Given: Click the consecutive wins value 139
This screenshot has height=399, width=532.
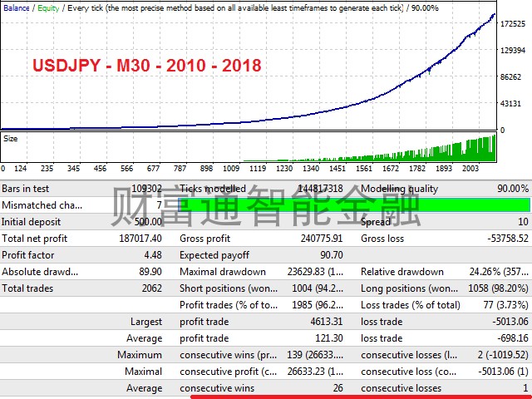Looking at the screenshot, I should pos(315,355).
